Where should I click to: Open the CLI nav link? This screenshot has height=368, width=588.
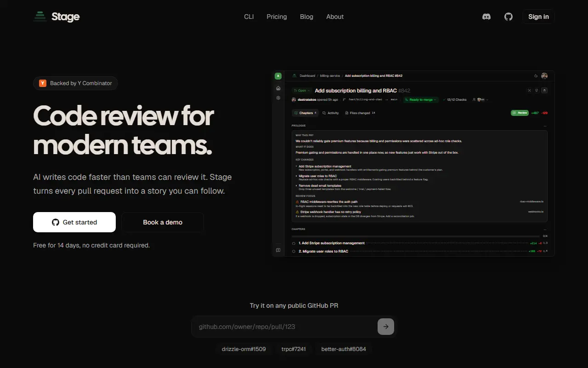[x=249, y=17]
